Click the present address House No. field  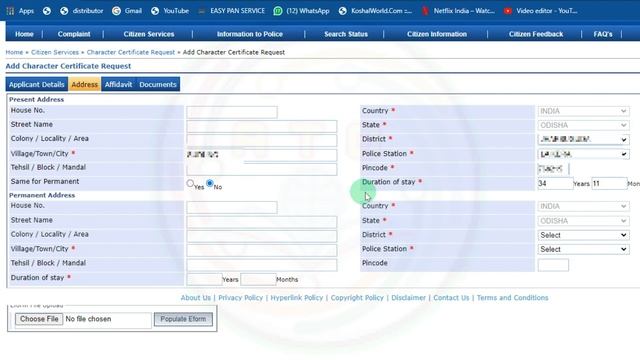pos(232,112)
